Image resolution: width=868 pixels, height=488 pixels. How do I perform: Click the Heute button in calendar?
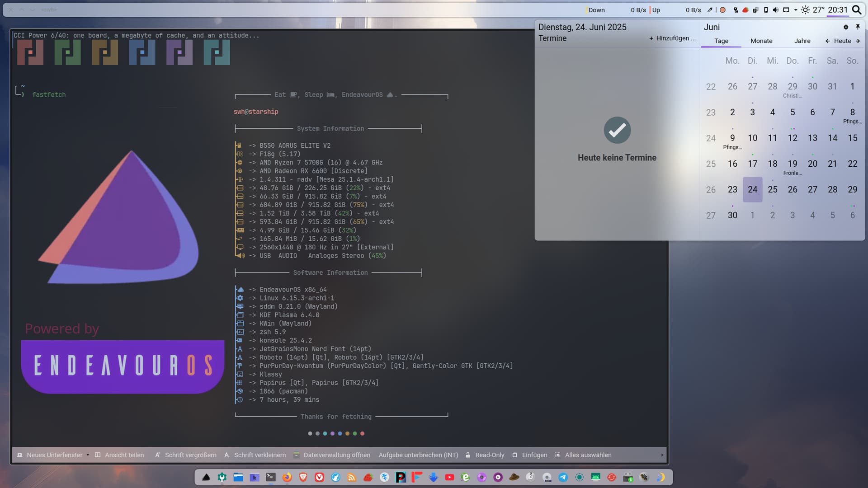pos(842,41)
